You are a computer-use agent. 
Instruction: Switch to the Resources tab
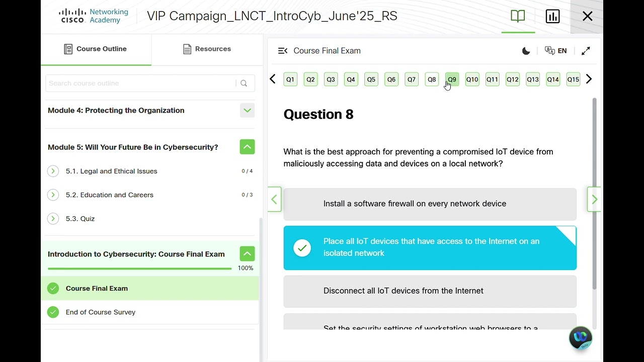207,49
